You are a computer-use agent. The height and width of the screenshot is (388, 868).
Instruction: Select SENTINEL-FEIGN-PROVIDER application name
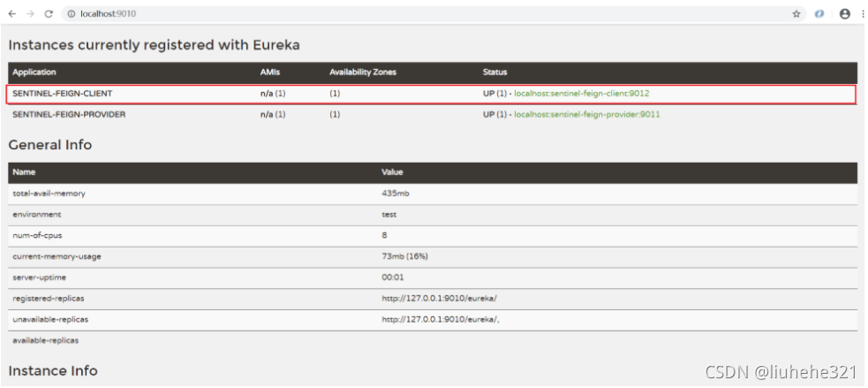[69, 115]
